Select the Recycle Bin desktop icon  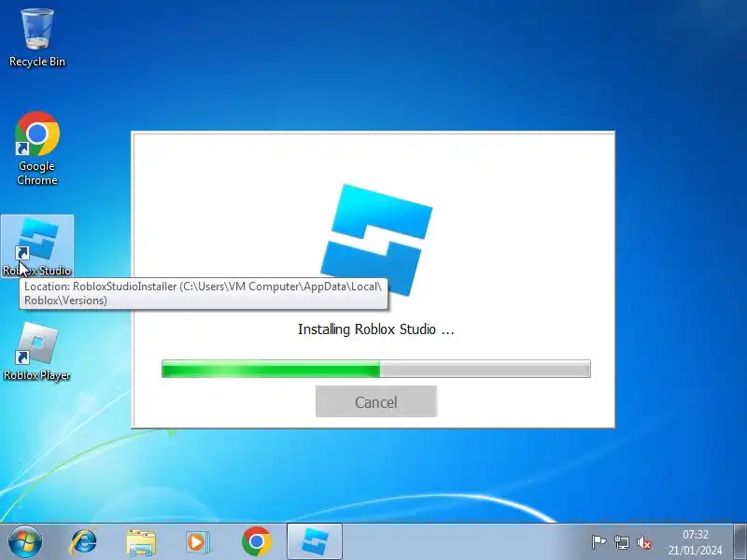(x=37, y=38)
